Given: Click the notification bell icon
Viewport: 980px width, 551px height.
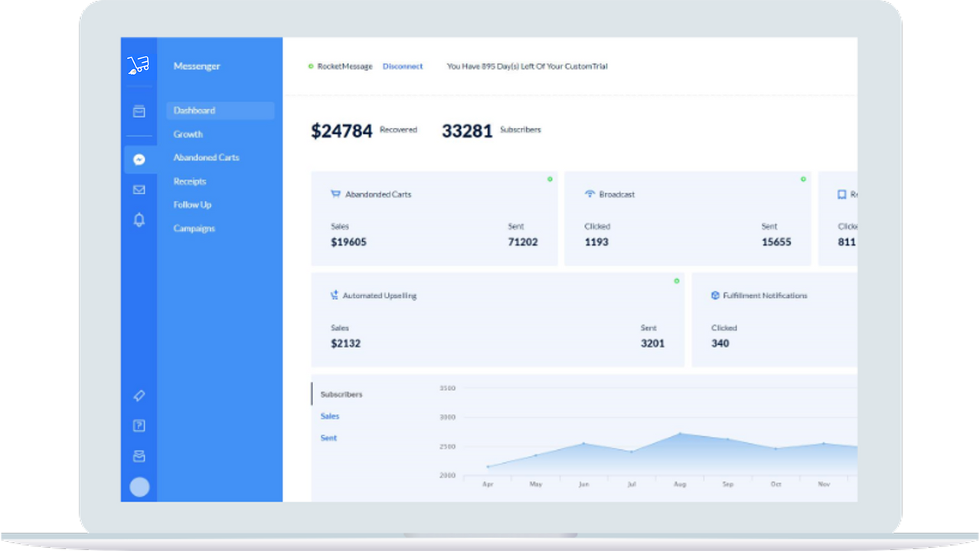Looking at the screenshot, I should click(139, 220).
